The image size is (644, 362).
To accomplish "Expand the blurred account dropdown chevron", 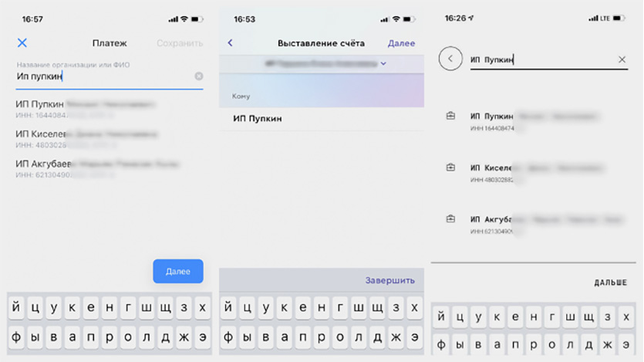I will 383,64.
